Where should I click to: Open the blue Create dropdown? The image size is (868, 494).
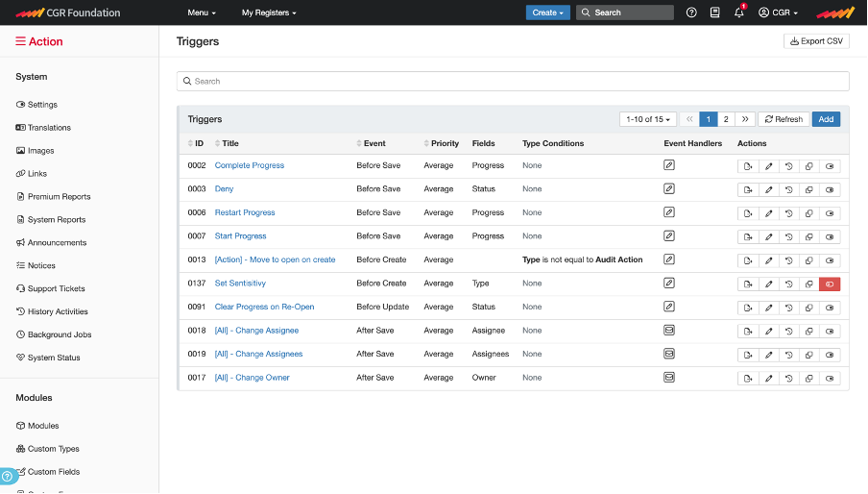[547, 12]
